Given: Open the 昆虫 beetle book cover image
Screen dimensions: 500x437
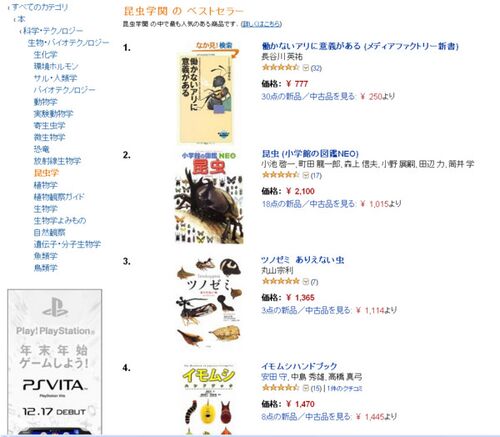Looking at the screenshot, I should (209, 198).
